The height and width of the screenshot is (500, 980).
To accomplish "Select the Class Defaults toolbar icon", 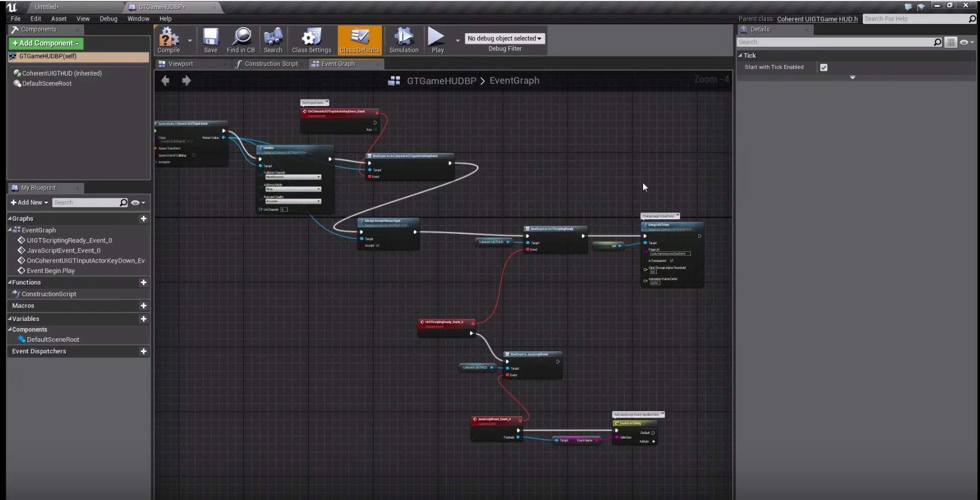I will pos(360,40).
